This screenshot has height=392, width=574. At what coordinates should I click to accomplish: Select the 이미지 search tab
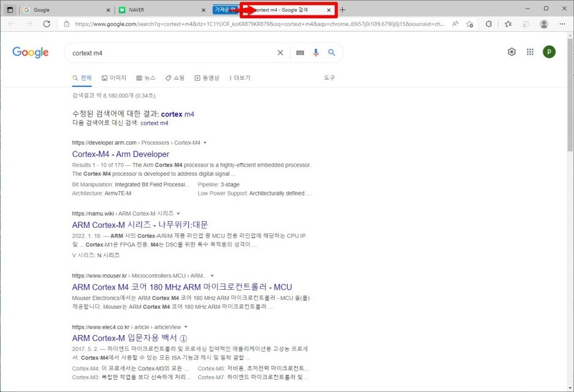114,78
